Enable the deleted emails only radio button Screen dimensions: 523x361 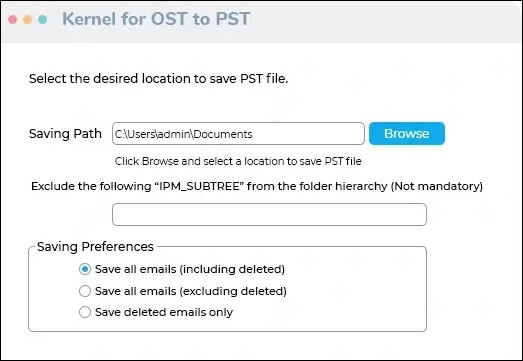pyautogui.click(x=85, y=312)
